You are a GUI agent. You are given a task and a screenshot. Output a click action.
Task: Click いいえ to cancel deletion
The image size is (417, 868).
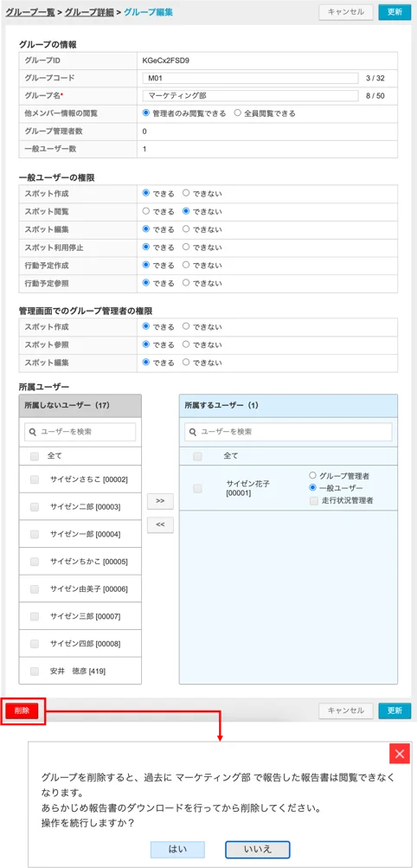[258, 849]
